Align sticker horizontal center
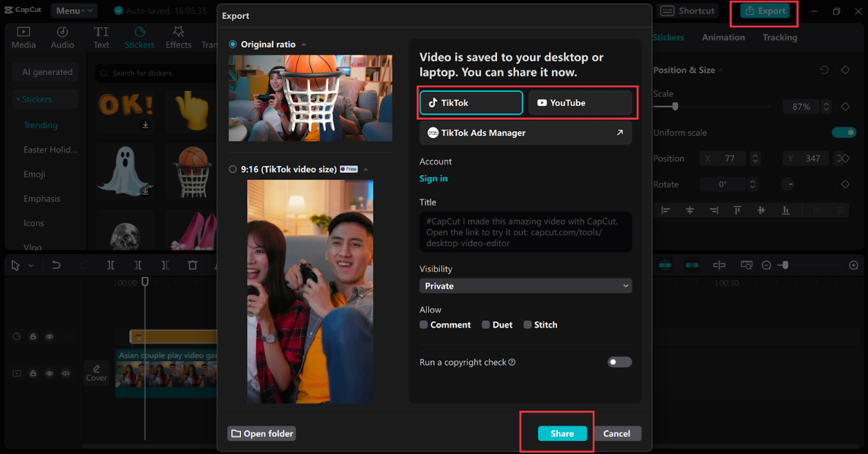 [690, 211]
